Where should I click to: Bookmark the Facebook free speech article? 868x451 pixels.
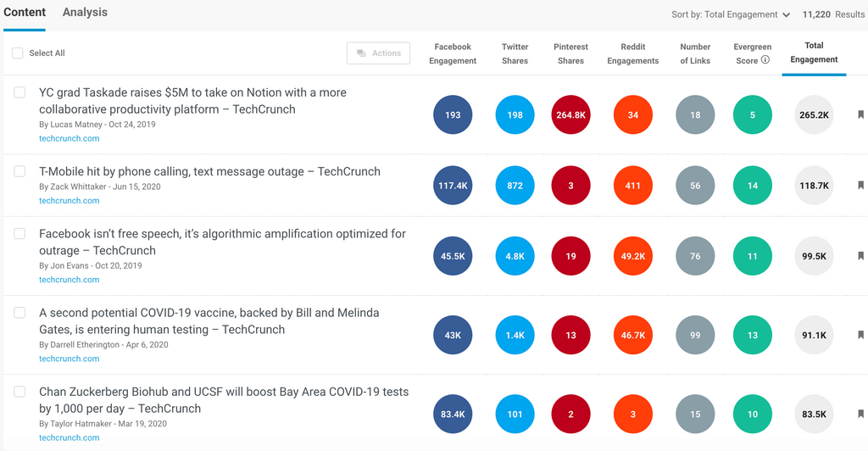[x=860, y=256]
